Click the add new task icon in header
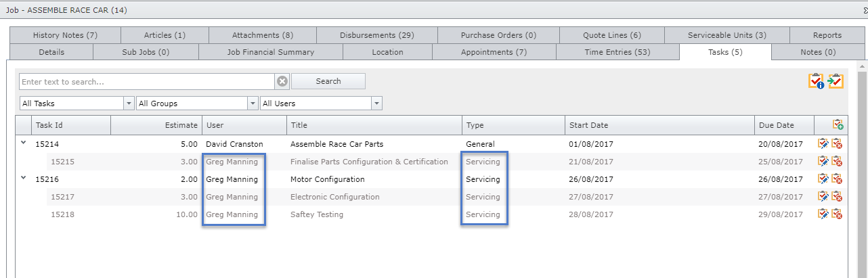Image resolution: width=868 pixels, height=278 pixels. (x=838, y=125)
